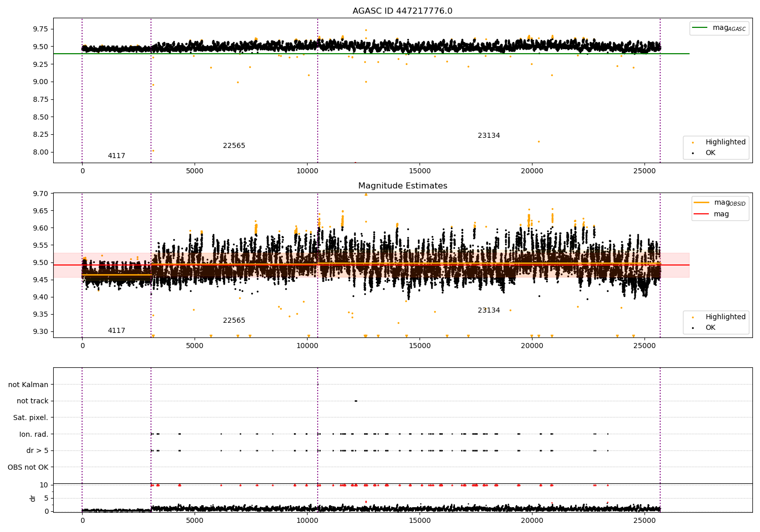Screen dimensions: 760x532
Task: Click 'Highlighted' in the top panel legend
Action: (x=726, y=142)
